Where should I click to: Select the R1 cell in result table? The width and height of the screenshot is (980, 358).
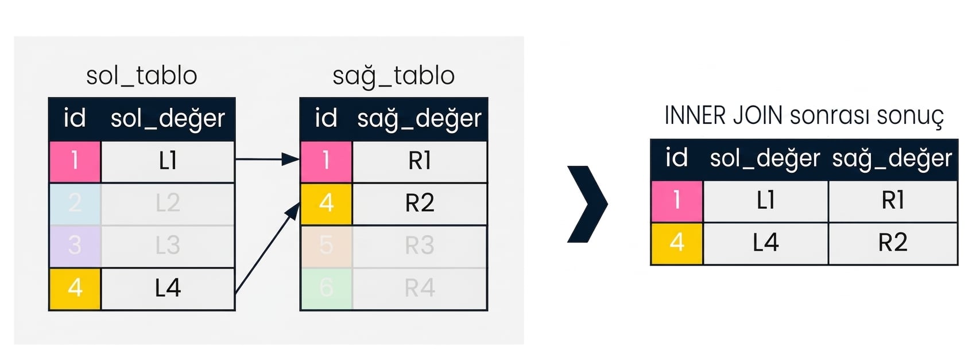pyautogui.click(x=893, y=201)
